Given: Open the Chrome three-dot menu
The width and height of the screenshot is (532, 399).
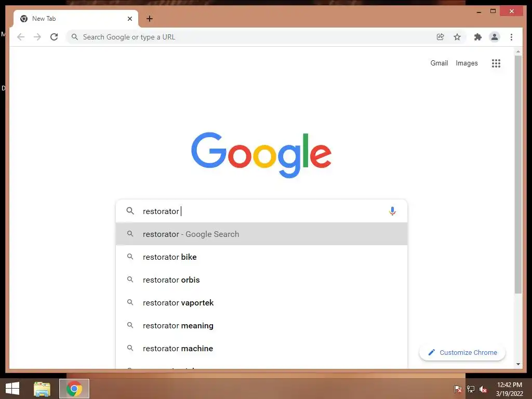Looking at the screenshot, I should pyautogui.click(x=511, y=37).
